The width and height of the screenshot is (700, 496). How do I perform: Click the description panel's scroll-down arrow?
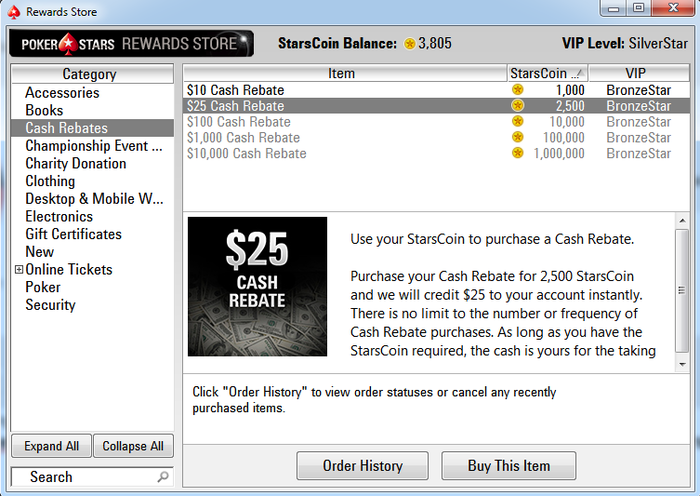point(682,364)
